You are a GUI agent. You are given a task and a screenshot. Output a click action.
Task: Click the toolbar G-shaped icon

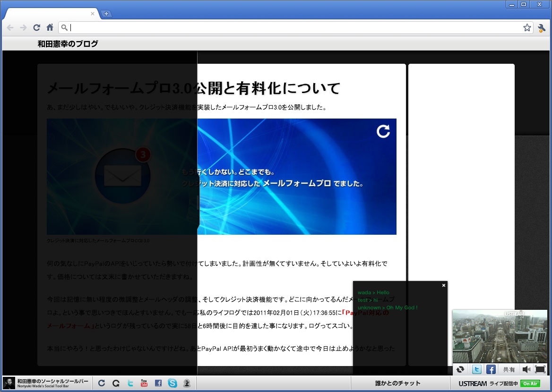(x=116, y=383)
